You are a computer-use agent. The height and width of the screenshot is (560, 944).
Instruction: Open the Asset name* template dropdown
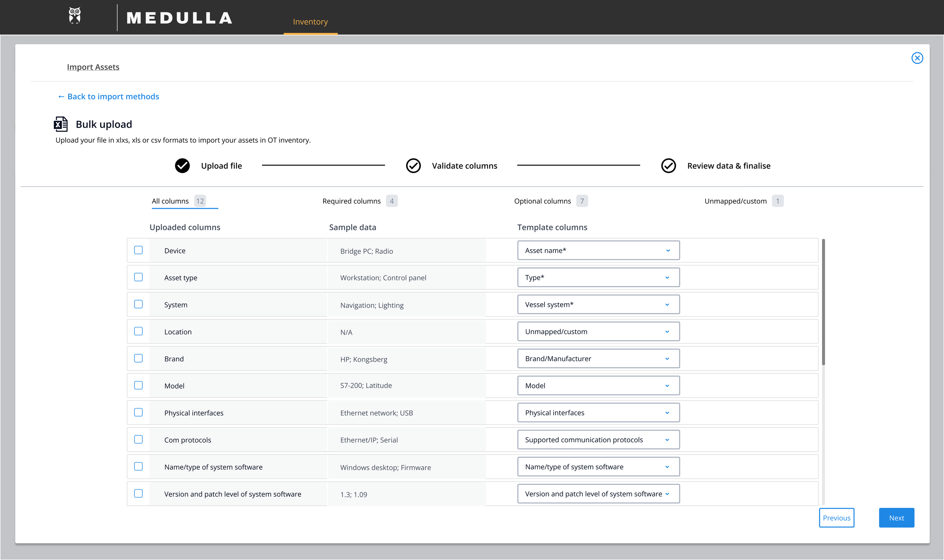pos(598,250)
